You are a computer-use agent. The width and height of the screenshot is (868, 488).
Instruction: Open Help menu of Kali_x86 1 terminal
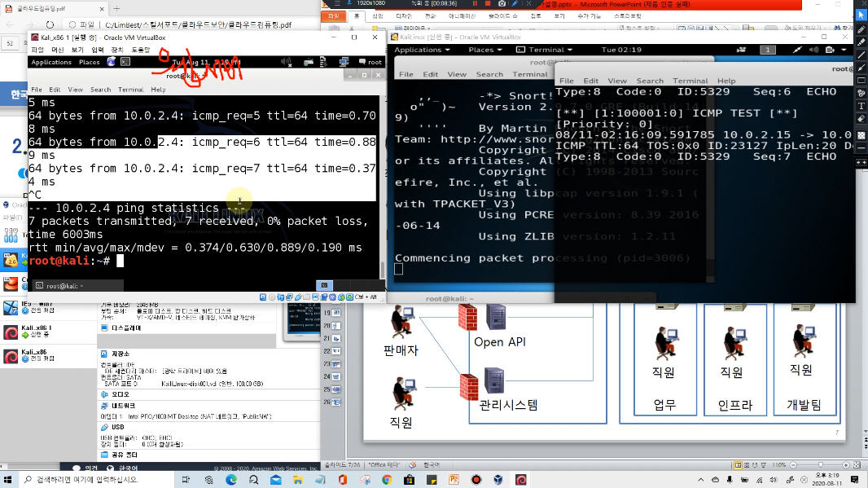(x=158, y=89)
